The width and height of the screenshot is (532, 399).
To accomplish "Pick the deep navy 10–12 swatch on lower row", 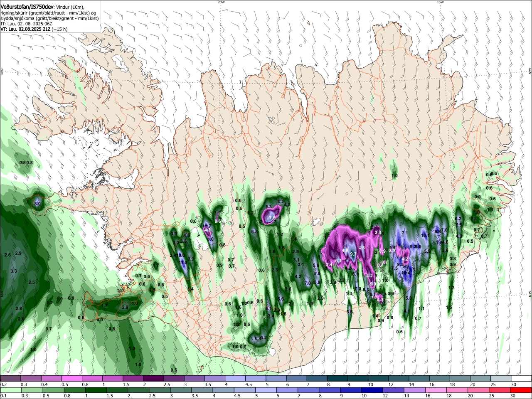I will click(x=371, y=390).
